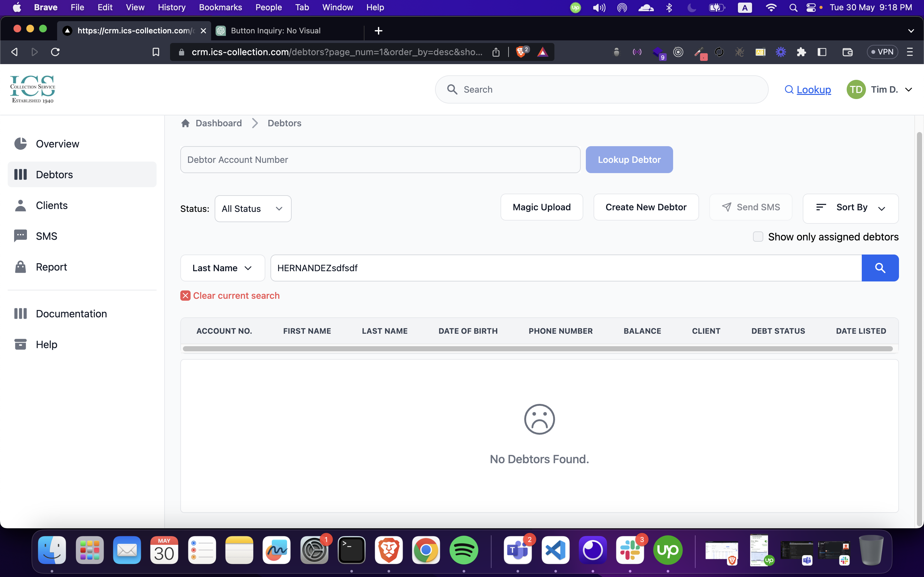This screenshot has width=924, height=577.
Task: Click the Magic Upload button
Action: [542, 207]
